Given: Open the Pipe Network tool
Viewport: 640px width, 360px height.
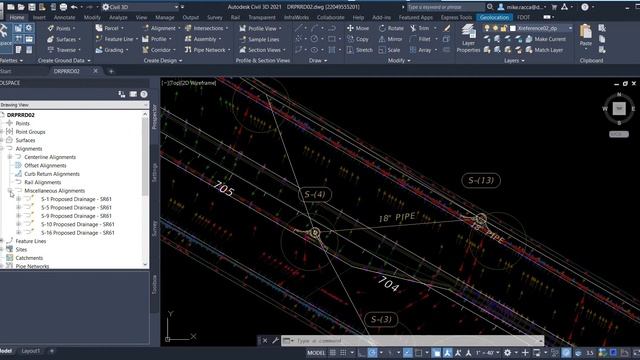Looking at the screenshot, I should pos(207,50).
